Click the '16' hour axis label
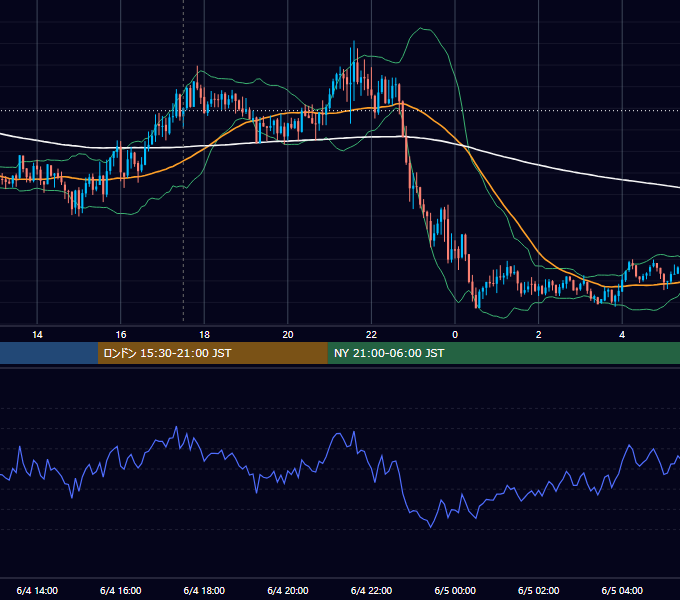 pyautogui.click(x=121, y=335)
